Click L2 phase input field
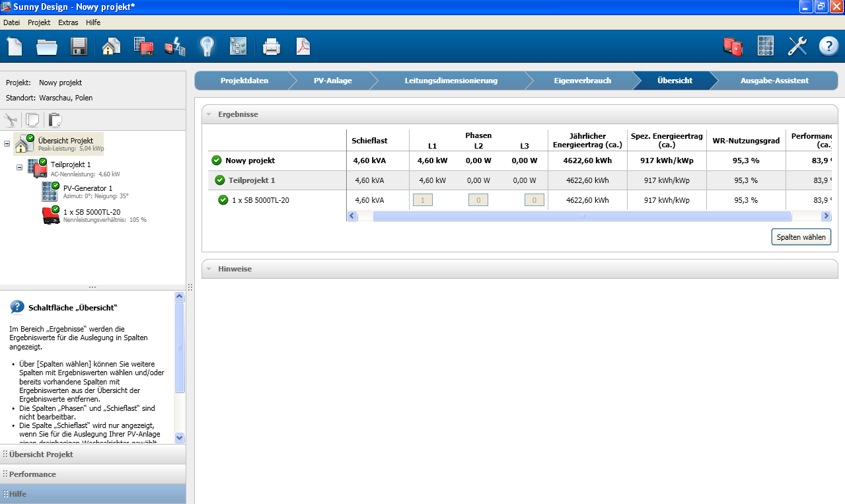845x504 pixels. 478,199
